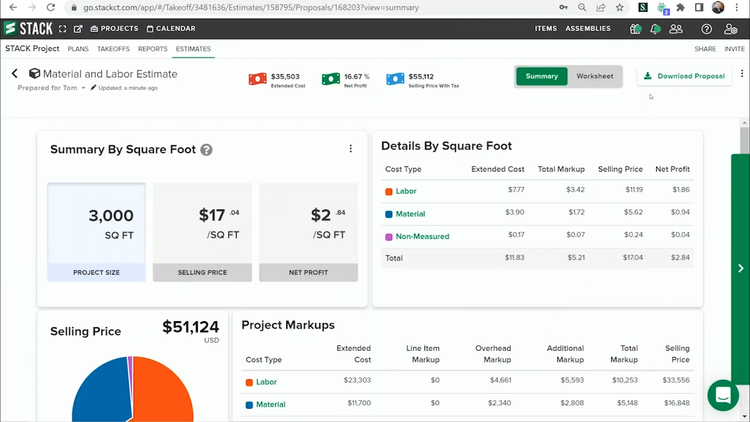The width and height of the screenshot is (750, 422).
Task: Click orange Labor swatch in Details table
Action: 389,191
